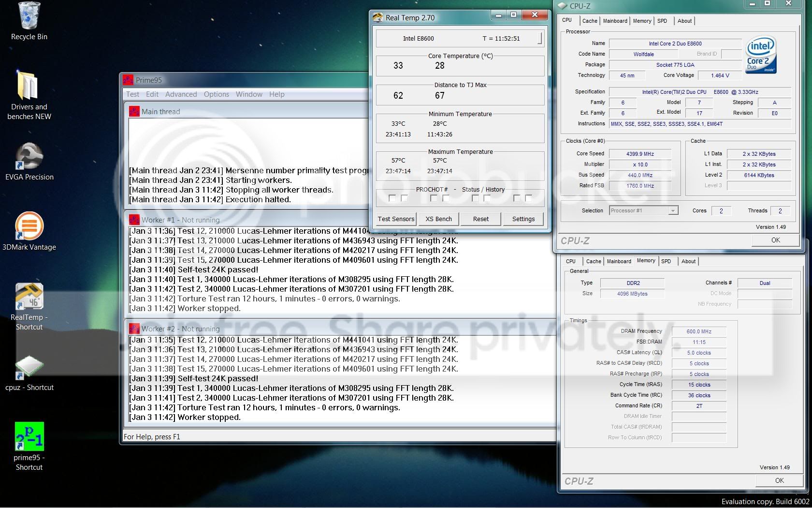Screen dimensions: 812x508
Task: Open Real Temp Settings button
Action: click(523, 219)
